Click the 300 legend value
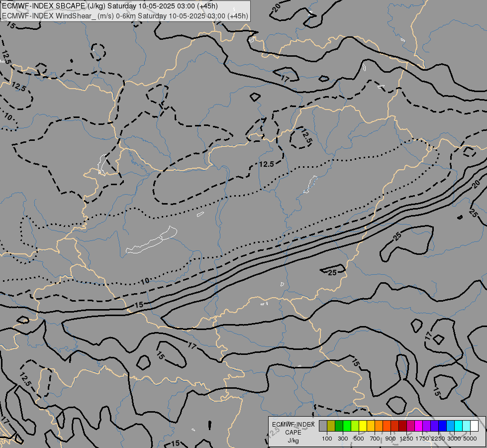Screen dimensions: 487x448 [343, 439]
